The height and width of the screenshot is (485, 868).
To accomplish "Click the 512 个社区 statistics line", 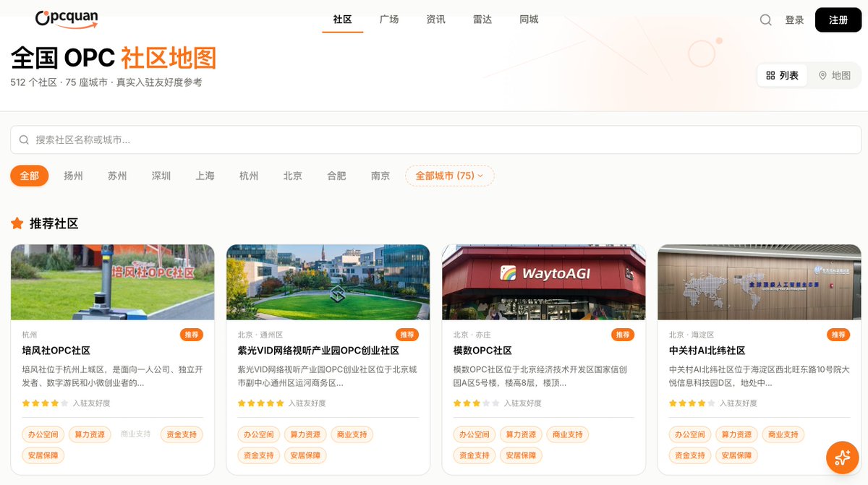I will pos(106,82).
